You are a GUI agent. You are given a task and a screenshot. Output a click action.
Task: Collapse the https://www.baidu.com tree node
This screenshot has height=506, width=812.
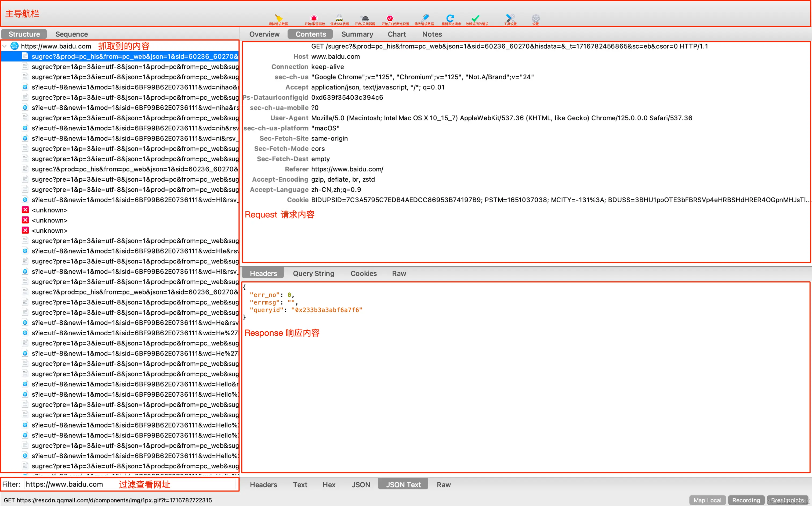point(5,46)
